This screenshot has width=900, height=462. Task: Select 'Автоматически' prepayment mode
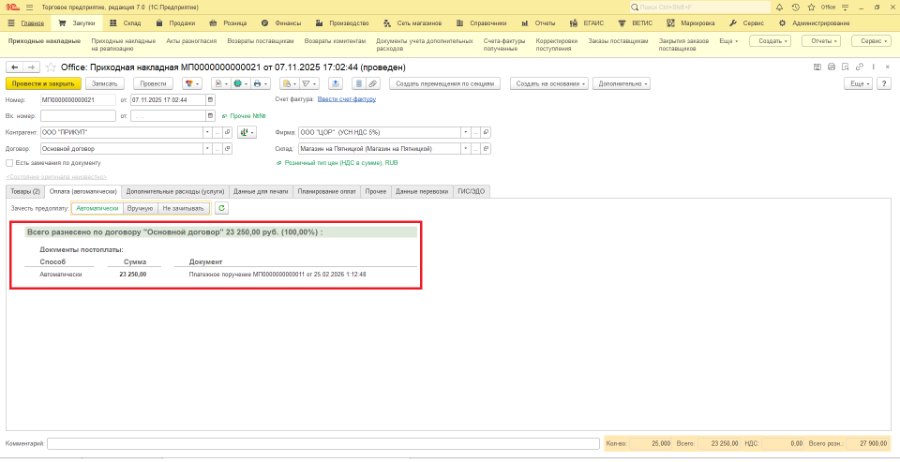pyautogui.click(x=98, y=208)
